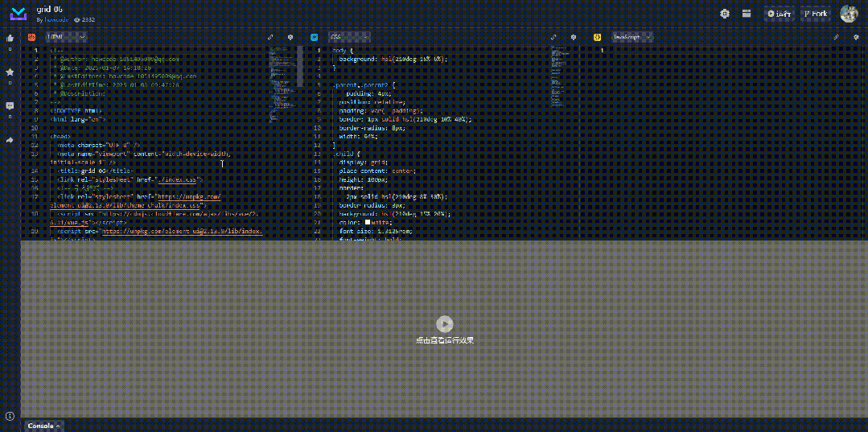868x432 pixels.
Task: Open the user avatar menu
Action: tap(849, 14)
